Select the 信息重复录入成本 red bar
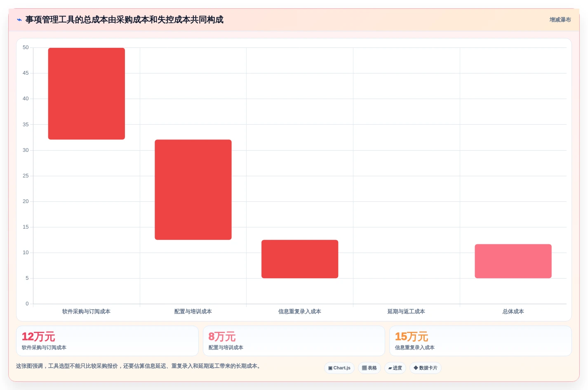 point(300,259)
